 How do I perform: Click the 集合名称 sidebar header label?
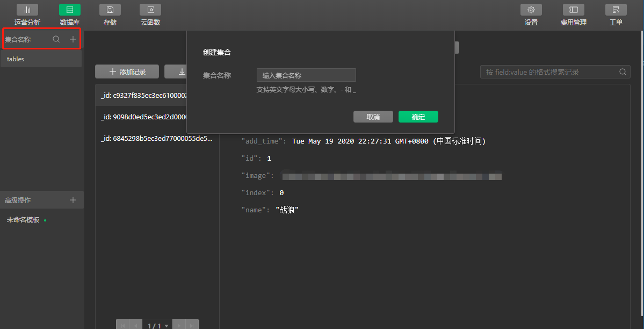click(x=18, y=39)
